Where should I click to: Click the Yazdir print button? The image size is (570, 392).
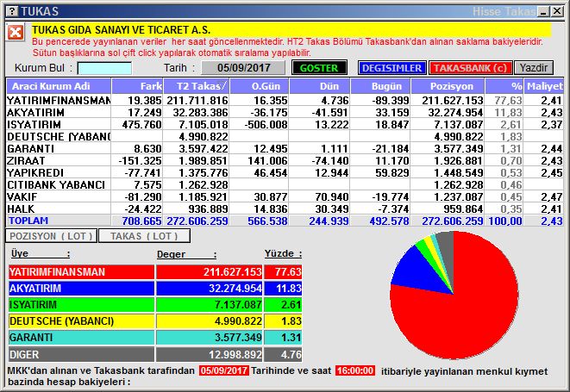(x=534, y=68)
